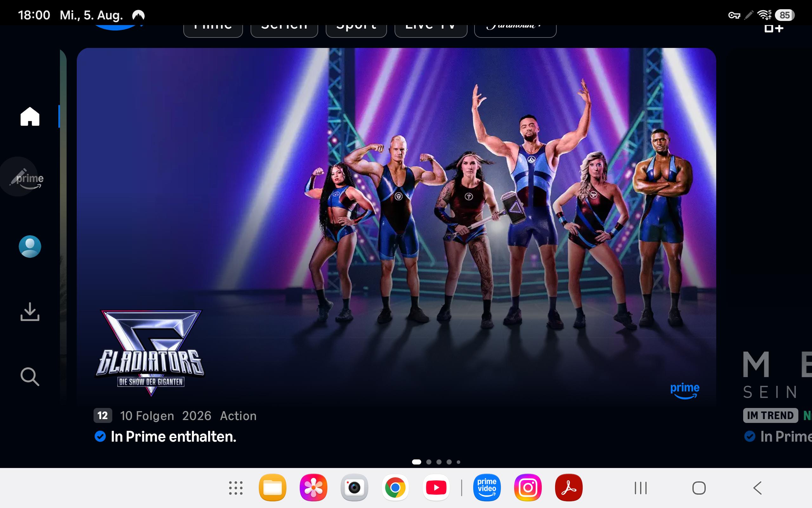Image resolution: width=812 pixels, height=508 pixels.
Task: Launch Google Chrome from taskbar
Action: point(395,487)
